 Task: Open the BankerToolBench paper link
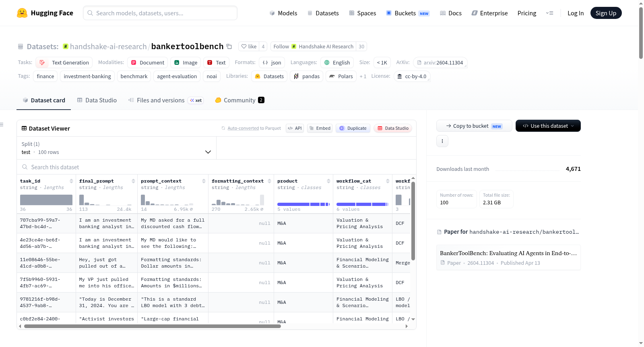point(508,258)
